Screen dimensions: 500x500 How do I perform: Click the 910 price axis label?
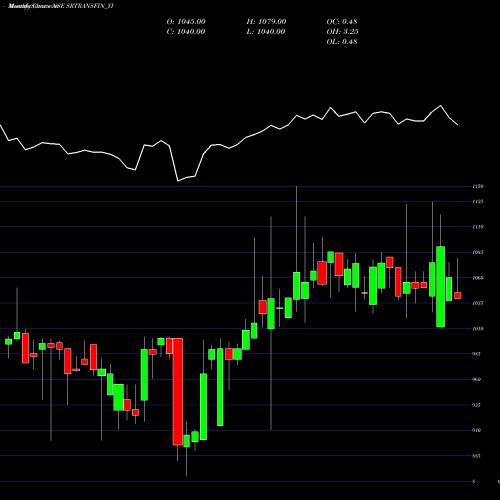pyautogui.click(x=477, y=430)
